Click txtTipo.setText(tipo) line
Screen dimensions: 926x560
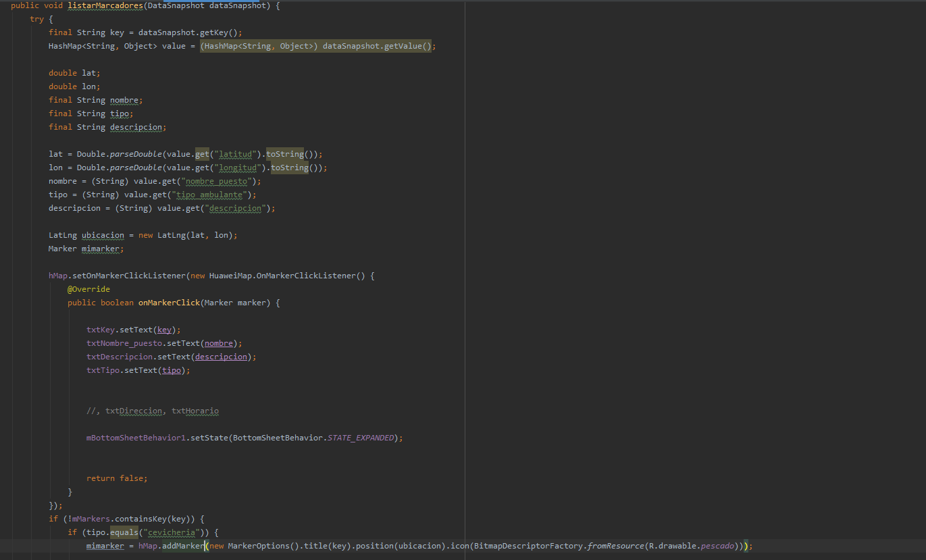click(138, 370)
